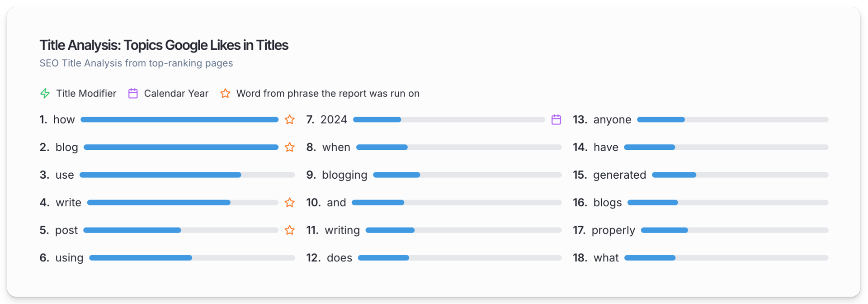The width and height of the screenshot is (868, 304).
Task: Click the star icon on the 'post' row
Action: 290,230
